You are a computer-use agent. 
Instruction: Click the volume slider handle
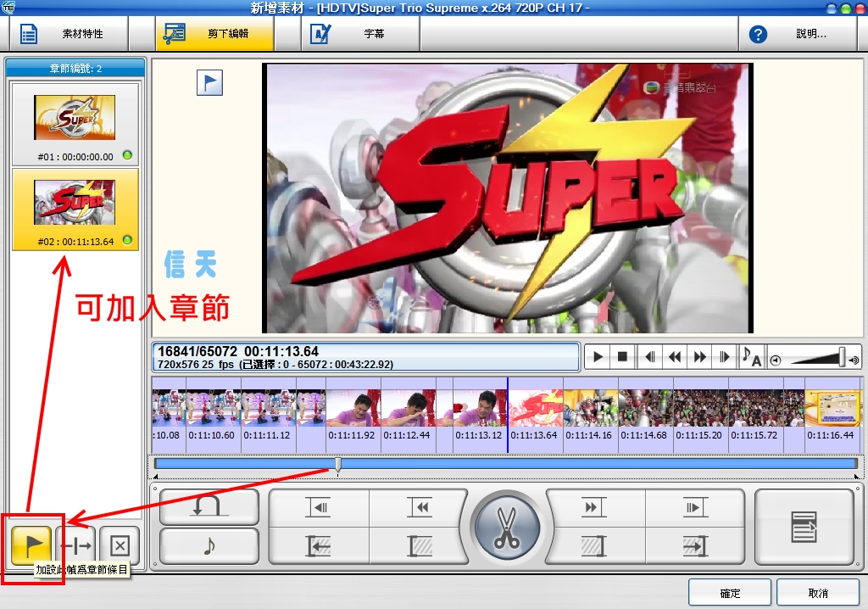point(842,357)
